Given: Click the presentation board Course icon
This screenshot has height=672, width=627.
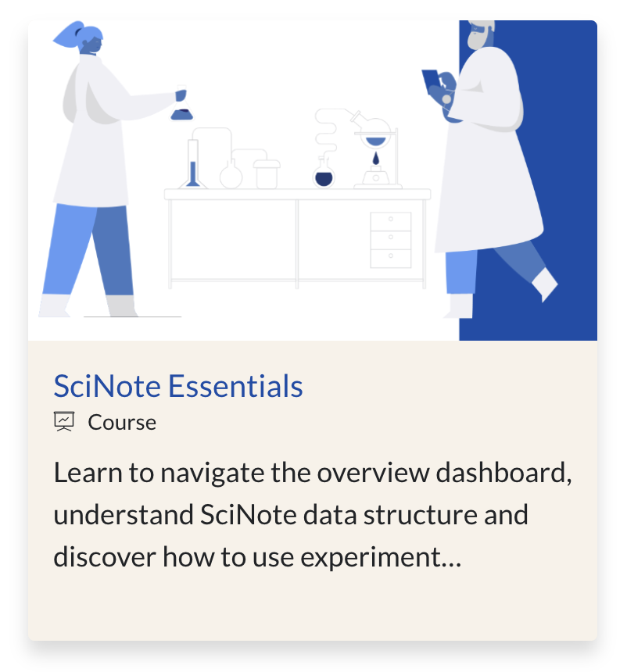Looking at the screenshot, I should click(64, 421).
